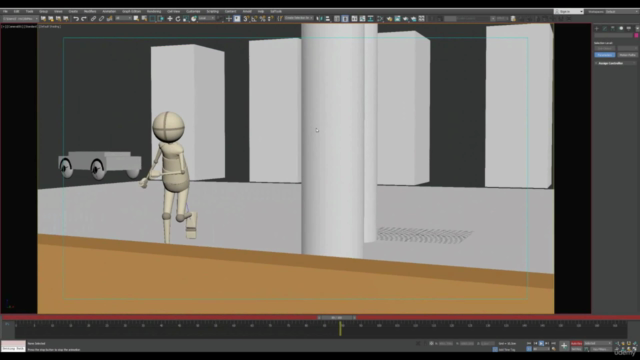
Task: Select the Unlink Selection tool
Action: (x=101, y=19)
